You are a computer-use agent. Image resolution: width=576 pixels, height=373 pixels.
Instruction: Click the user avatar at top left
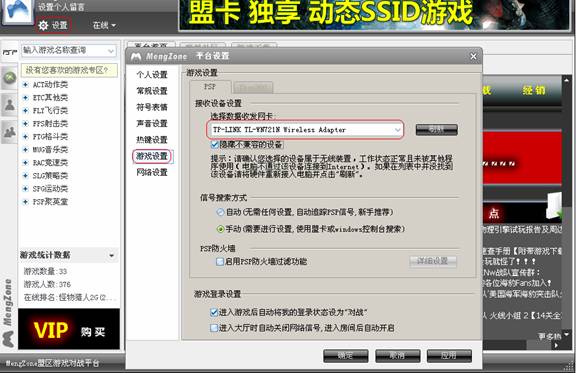point(17,11)
